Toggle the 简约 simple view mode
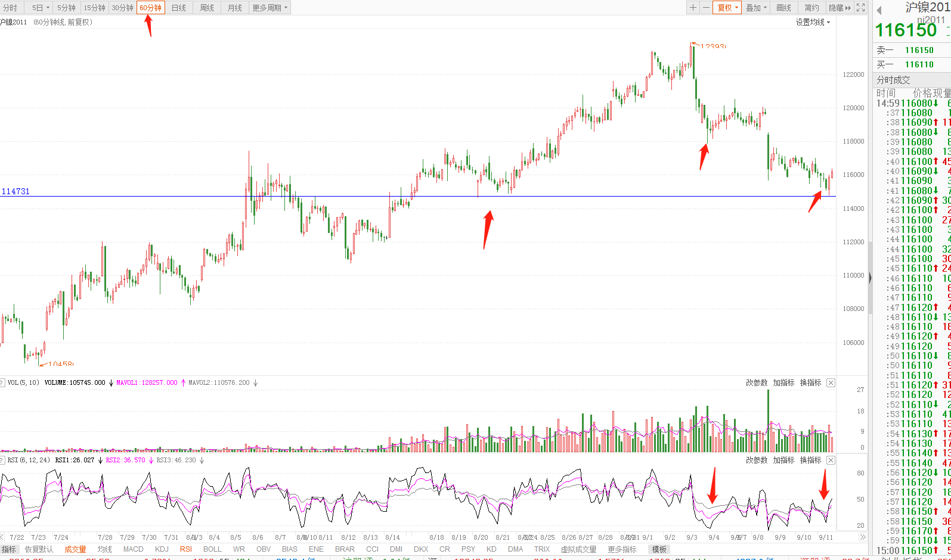Image resolution: width=951 pixels, height=560 pixels. (x=811, y=8)
